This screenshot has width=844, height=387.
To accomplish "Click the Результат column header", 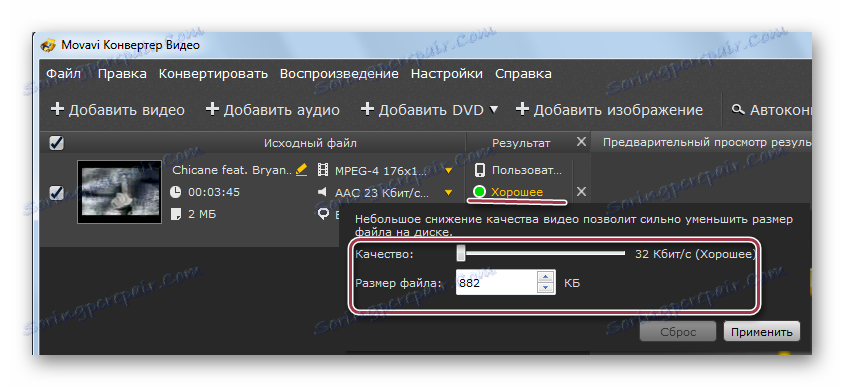I will tap(521, 143).
